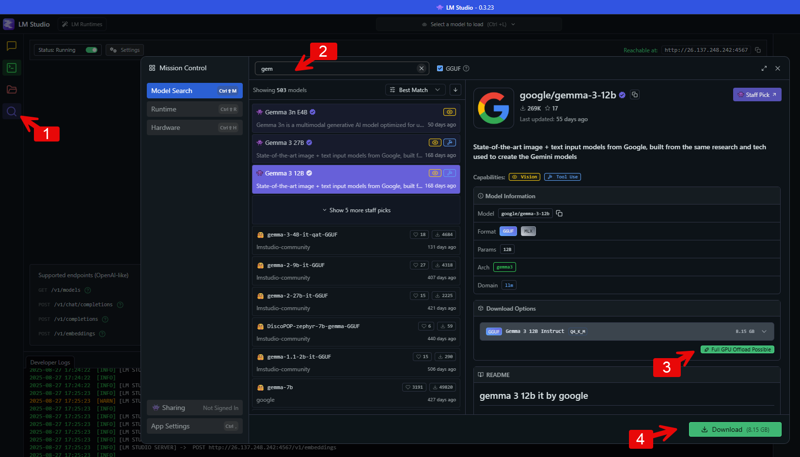800x457 pixels.
Task: Copy the reachable server address
Action: [758, 50]
